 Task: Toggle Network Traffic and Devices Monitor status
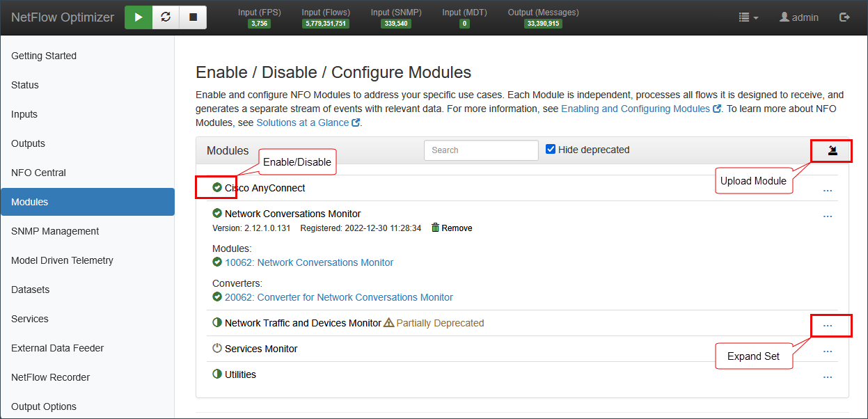tap(216, 323)
